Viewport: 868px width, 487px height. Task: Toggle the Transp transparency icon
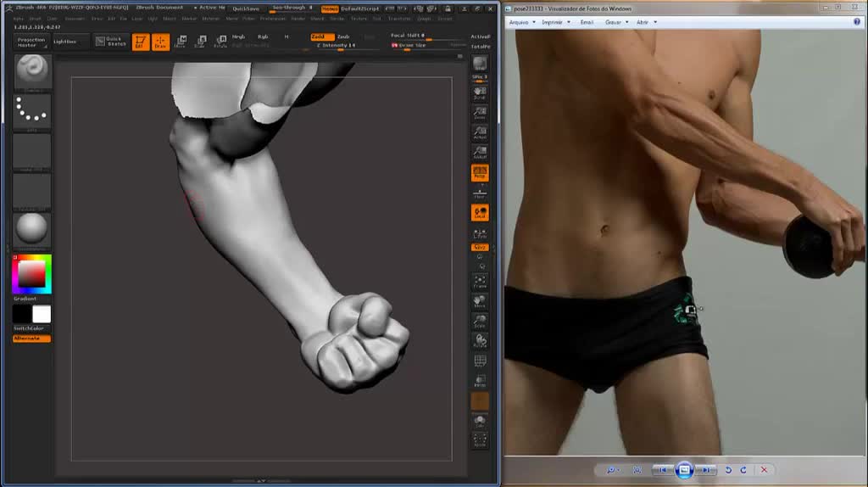pos(480,381)
